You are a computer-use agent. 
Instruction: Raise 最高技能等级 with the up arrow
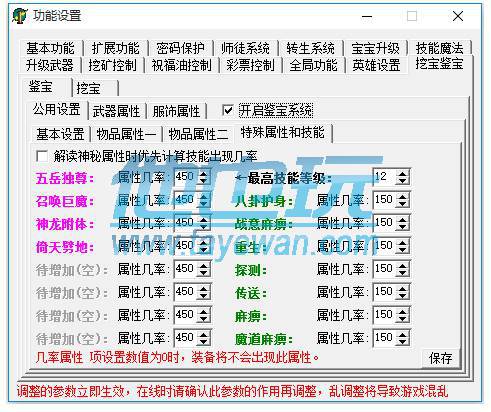click(402, 173)
